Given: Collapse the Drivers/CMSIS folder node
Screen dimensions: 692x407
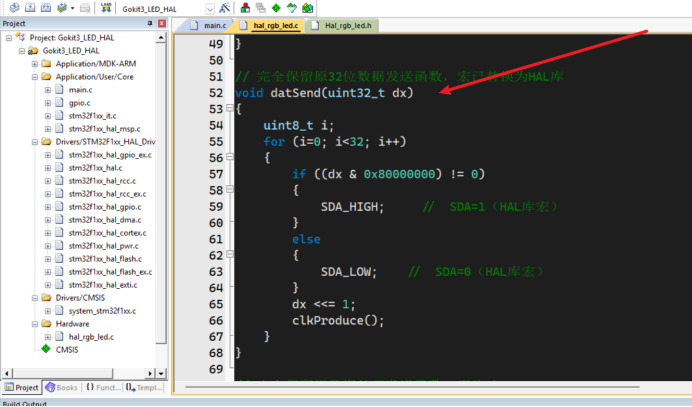Looking at the screenshot, I should (x=34, y=298).
